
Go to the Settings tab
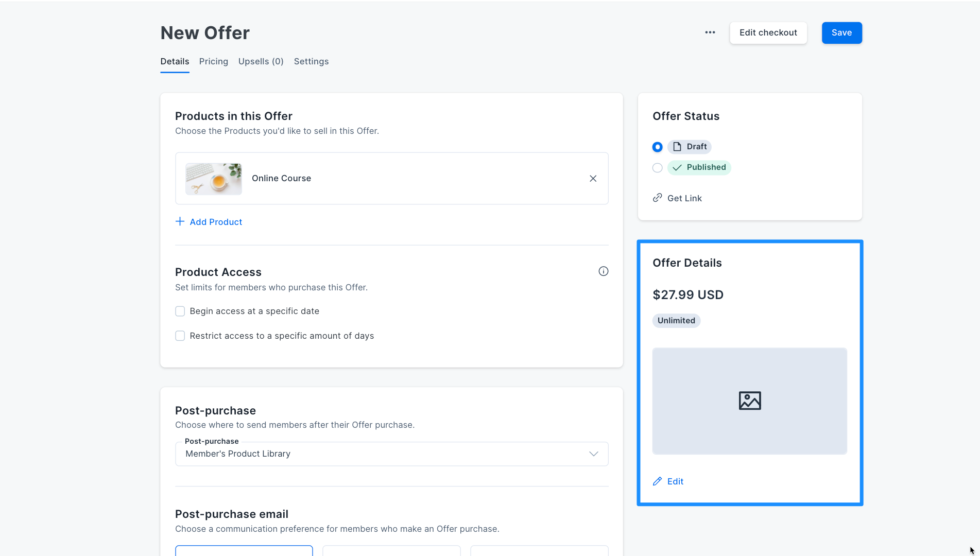[311, 61]
